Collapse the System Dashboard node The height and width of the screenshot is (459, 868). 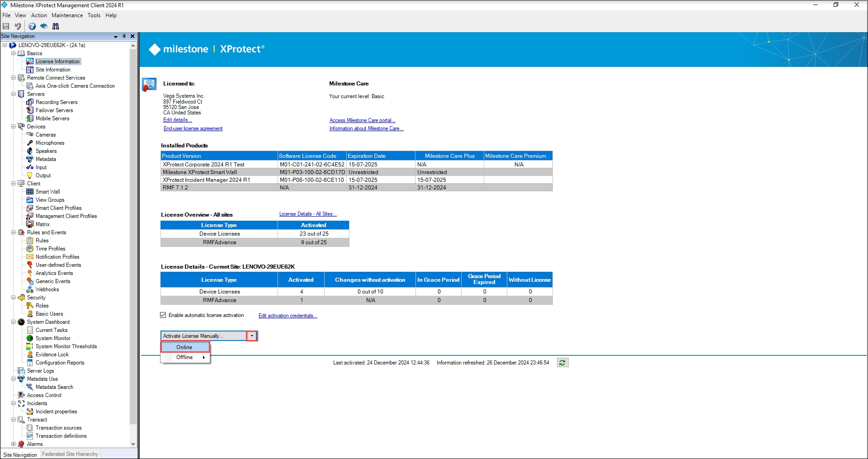(14, 322)
